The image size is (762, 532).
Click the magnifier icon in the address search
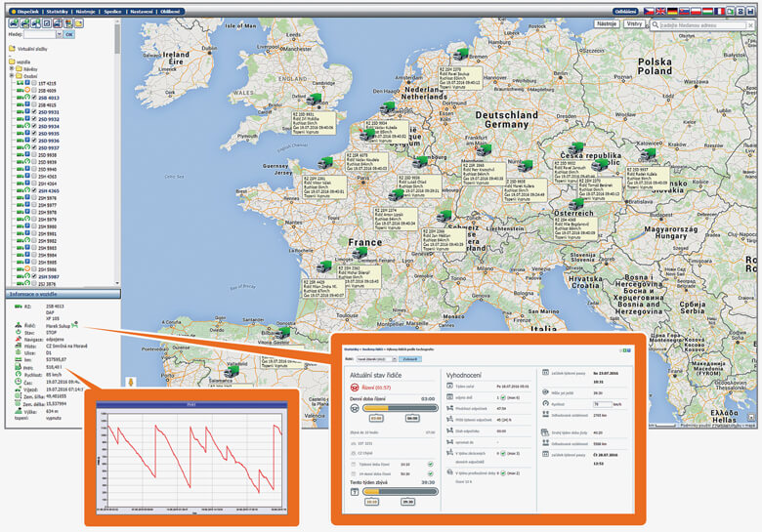click(656, 24)
